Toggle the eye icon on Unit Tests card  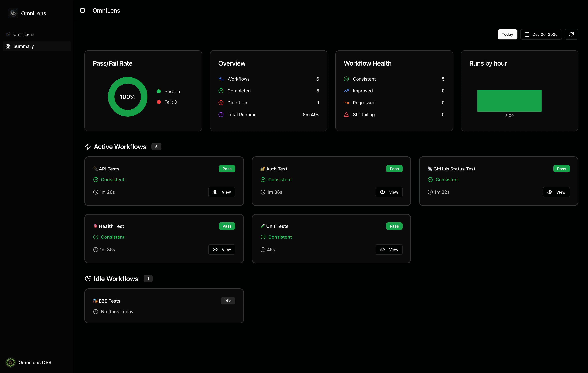point(382,249)
